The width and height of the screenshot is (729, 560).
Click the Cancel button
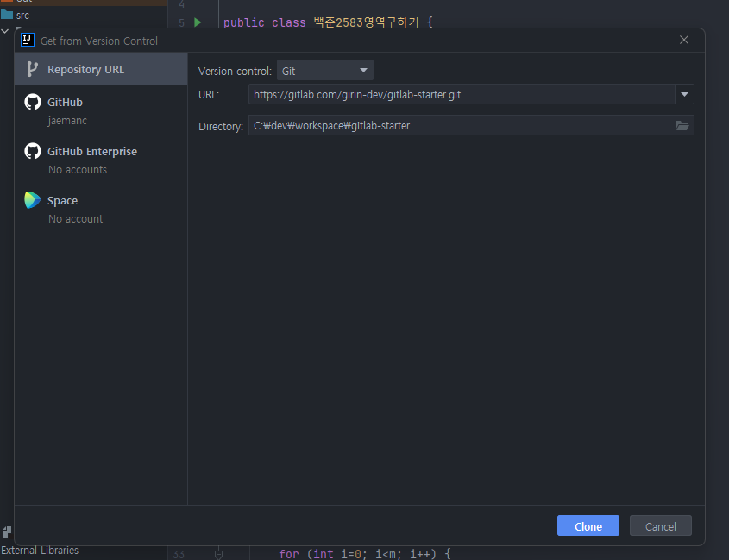coord(661,526)
